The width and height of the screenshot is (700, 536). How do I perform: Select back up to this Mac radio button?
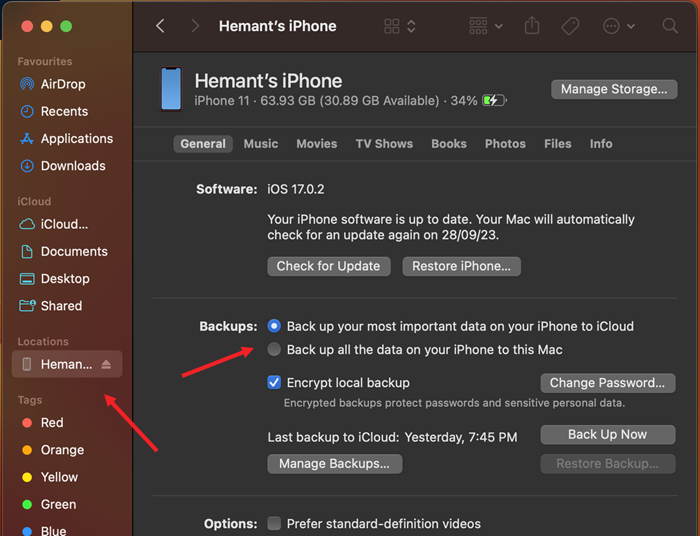[x=274, y=349]
